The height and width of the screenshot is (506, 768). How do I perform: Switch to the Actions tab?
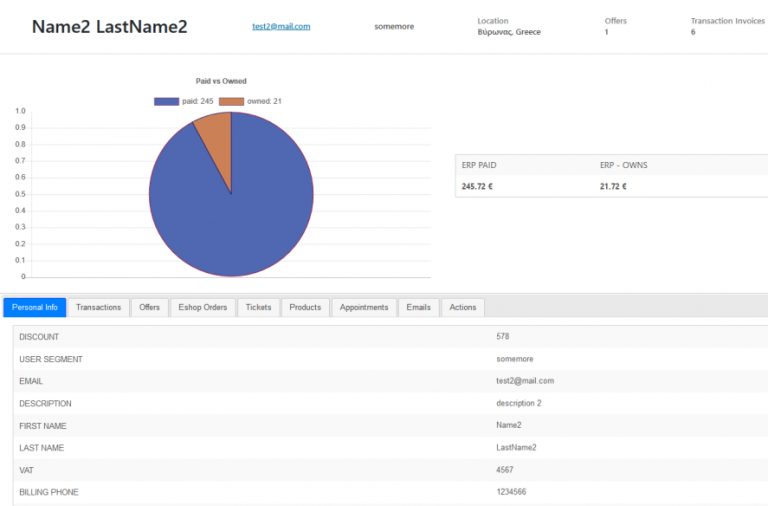point(462,307)
